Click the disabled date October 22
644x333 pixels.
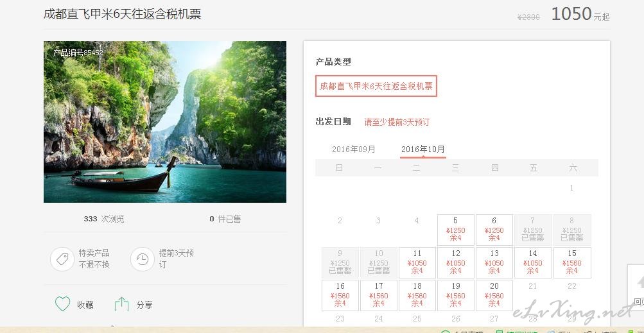click(571, 286)
